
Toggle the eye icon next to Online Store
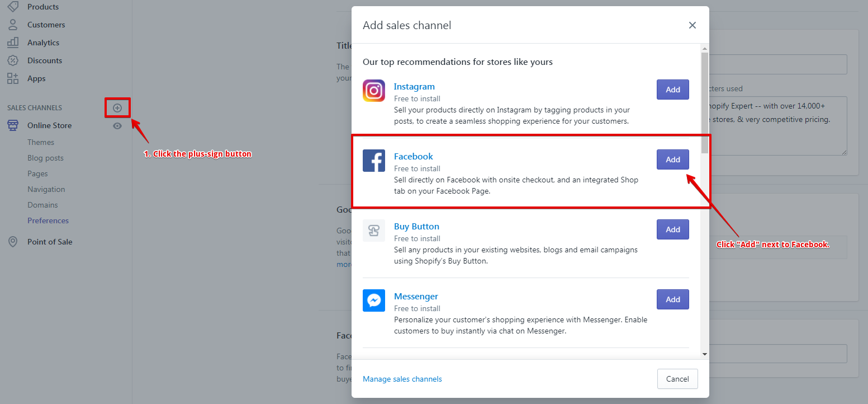(117, 126)
